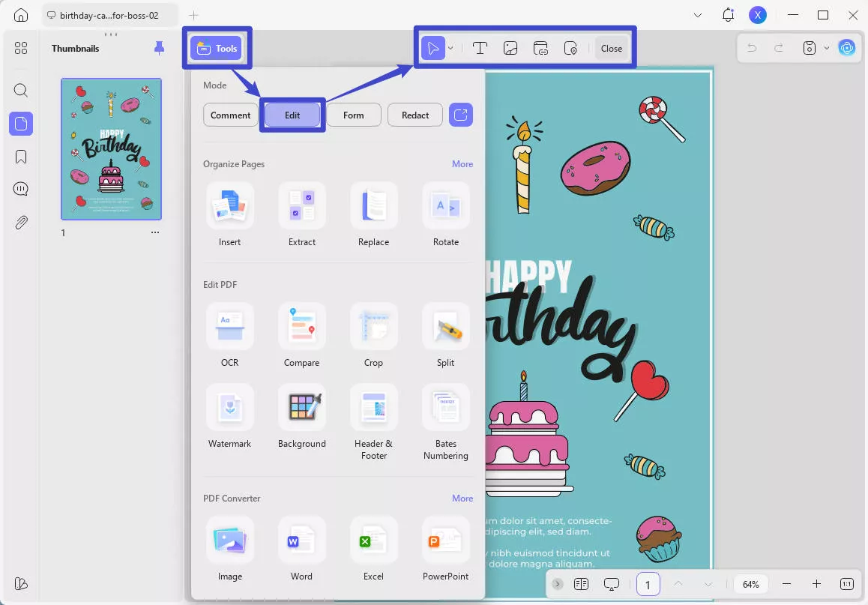Switch to Redact mode
The width and height of the screenshot is (868, 605).
point(415,115)
